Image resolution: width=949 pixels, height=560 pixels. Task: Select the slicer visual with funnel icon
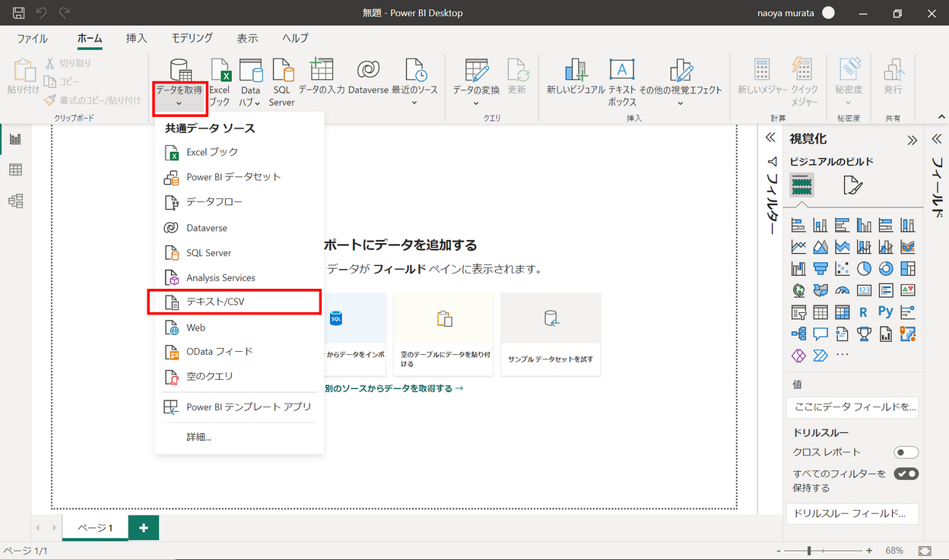(798, 312)
